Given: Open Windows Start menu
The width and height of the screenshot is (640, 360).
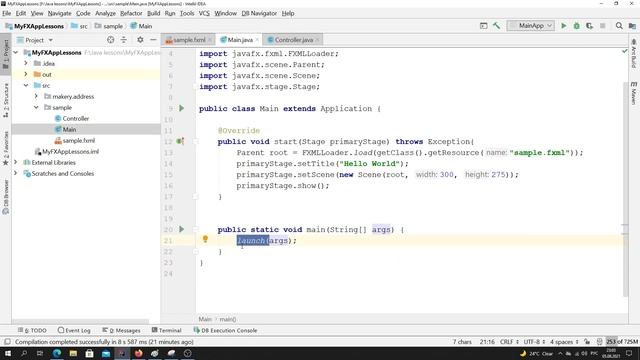Looking at the screenshot, I should pyautogui.click(x=8, y=353).
